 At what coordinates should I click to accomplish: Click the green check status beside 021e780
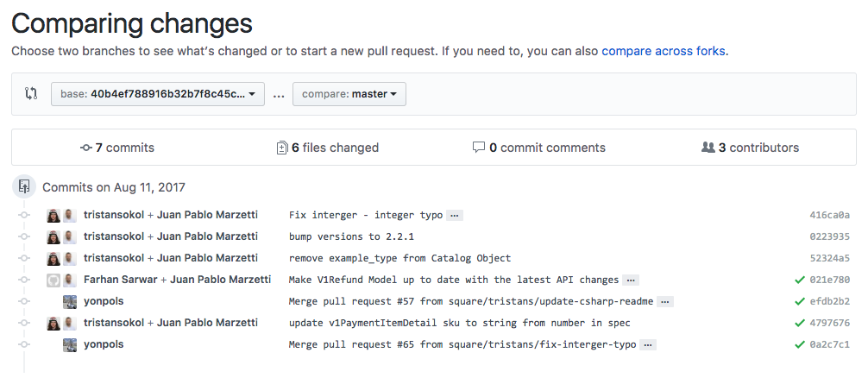tap(800, 280)
